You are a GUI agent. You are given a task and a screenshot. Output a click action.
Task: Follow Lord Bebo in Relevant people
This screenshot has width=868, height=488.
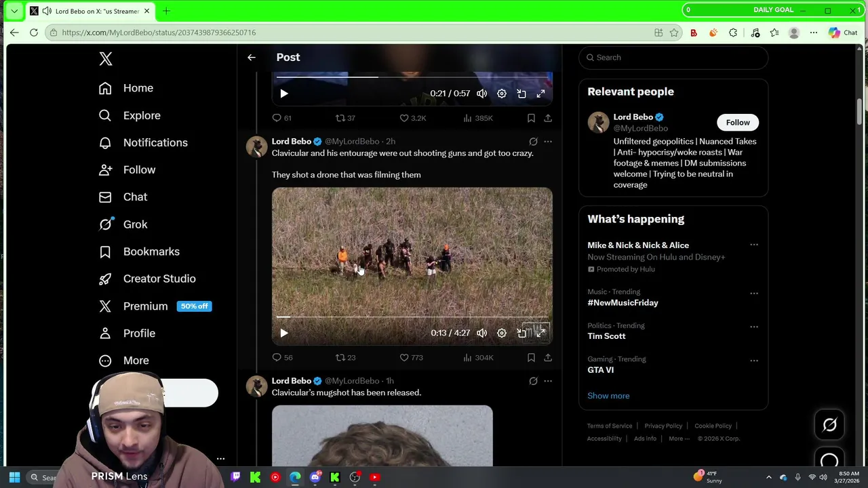click(738, 123)
